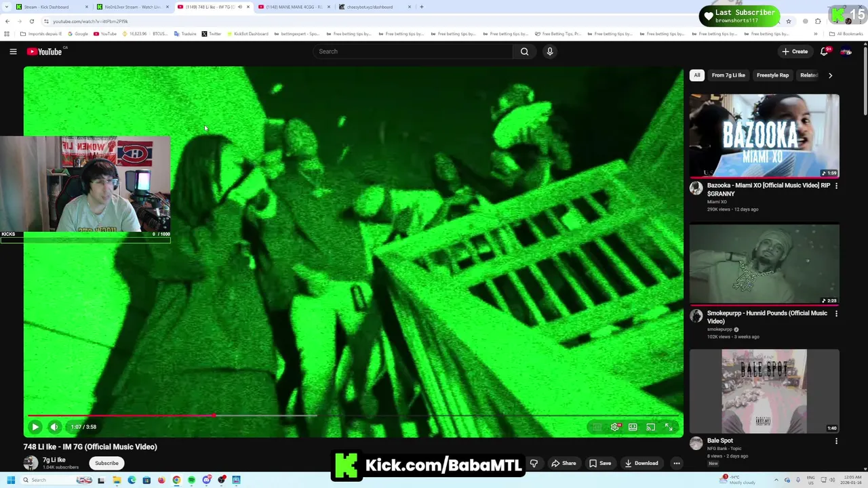This screenshot has width=868, height=488.
Task: Dislike the video with thumbs down
Action: point(534,463)
